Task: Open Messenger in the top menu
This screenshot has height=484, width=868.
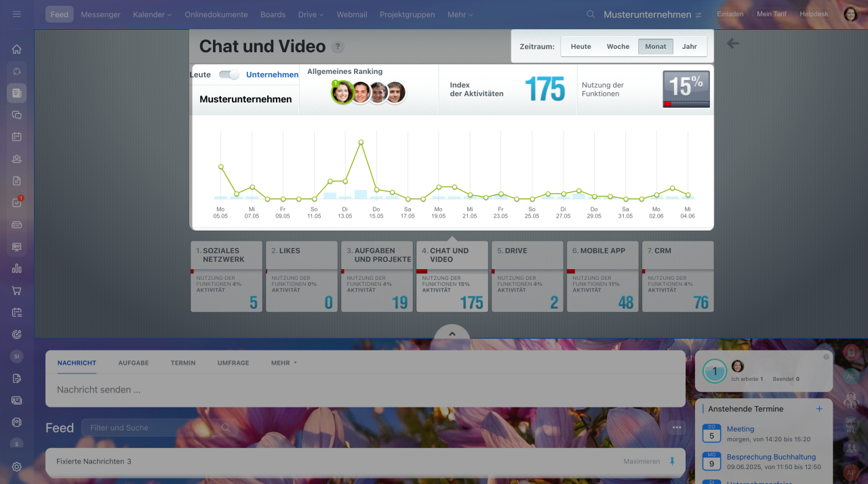Action: pos(100,14)
